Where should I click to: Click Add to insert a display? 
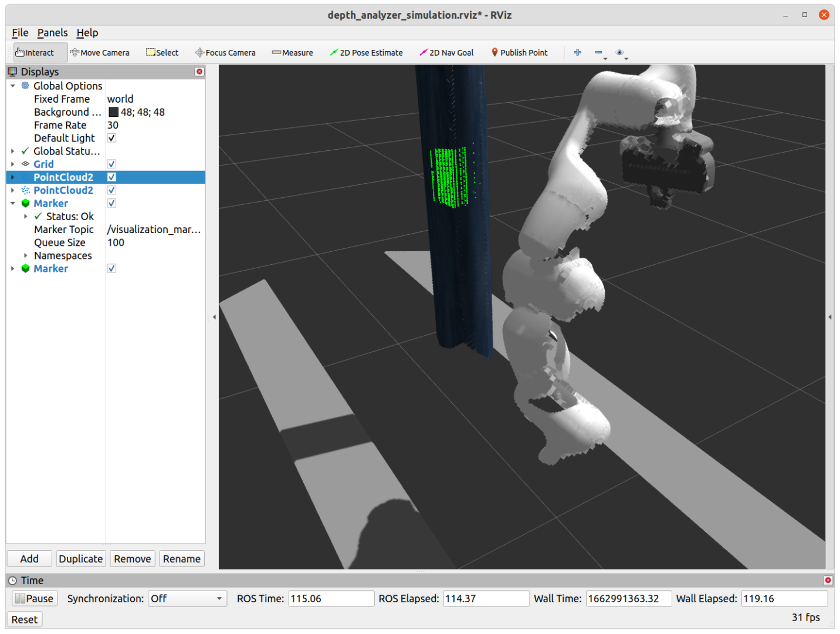pos(29,558)
